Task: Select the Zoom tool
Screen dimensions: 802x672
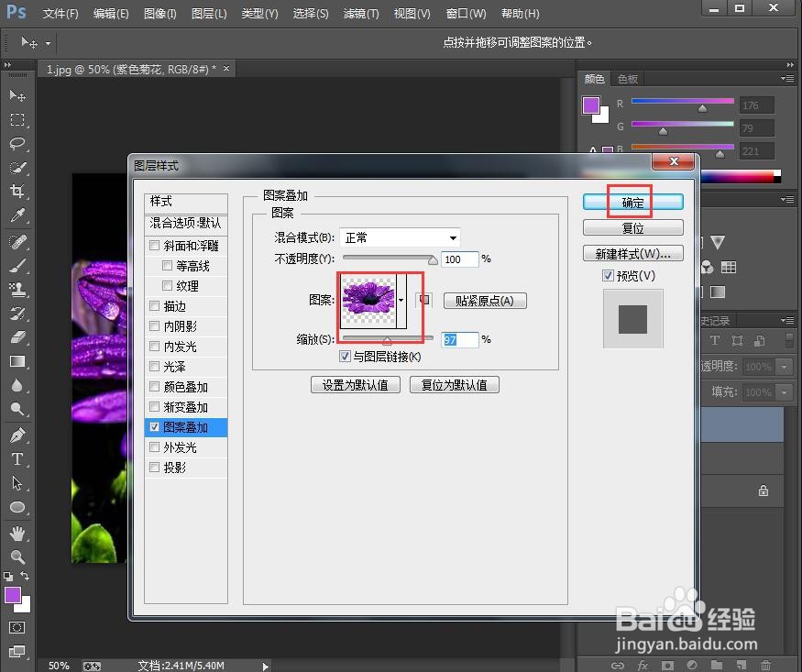Action: tap(18, 555)
